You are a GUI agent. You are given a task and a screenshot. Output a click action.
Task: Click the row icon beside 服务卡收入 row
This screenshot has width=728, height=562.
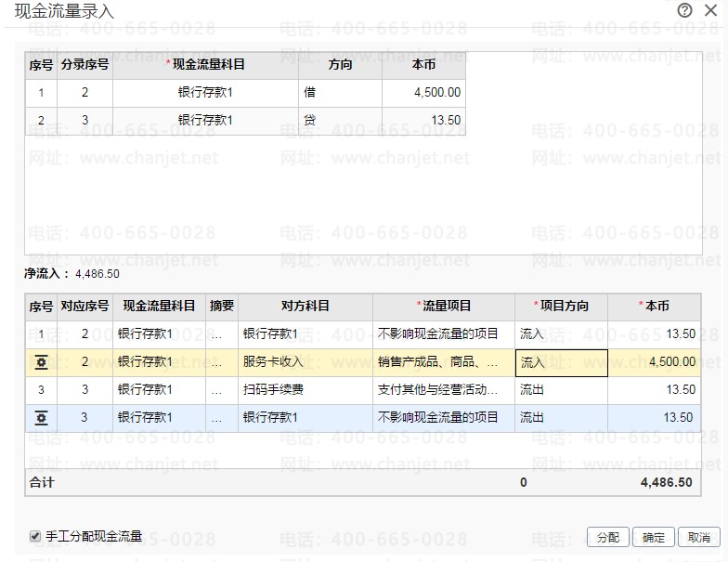tap(41, 362)
